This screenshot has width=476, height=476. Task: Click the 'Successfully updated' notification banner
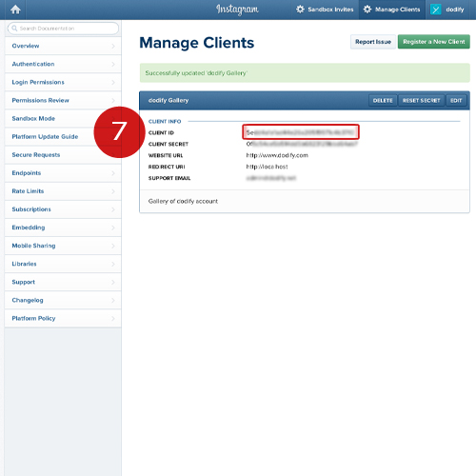pos(305,73)
